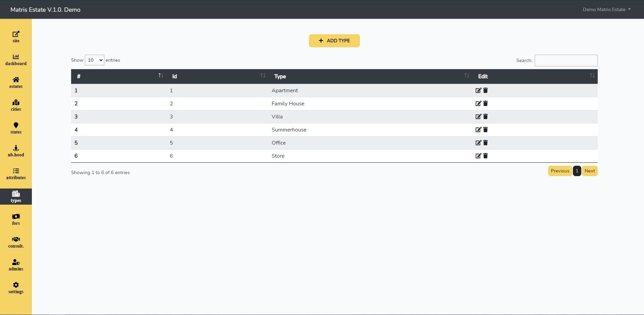The height and width of the screenshot is (315, 644).
Task: Open states section in sidebar
Action: pyautogui.click(x=16, y=128)
